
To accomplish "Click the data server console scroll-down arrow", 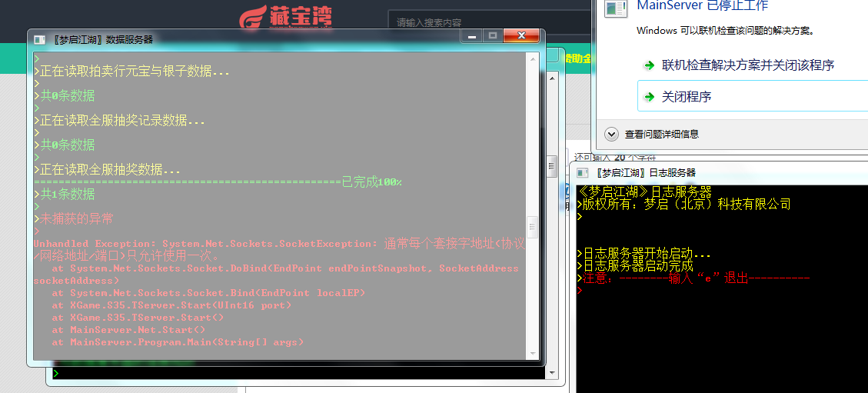I will coord(534,354).
